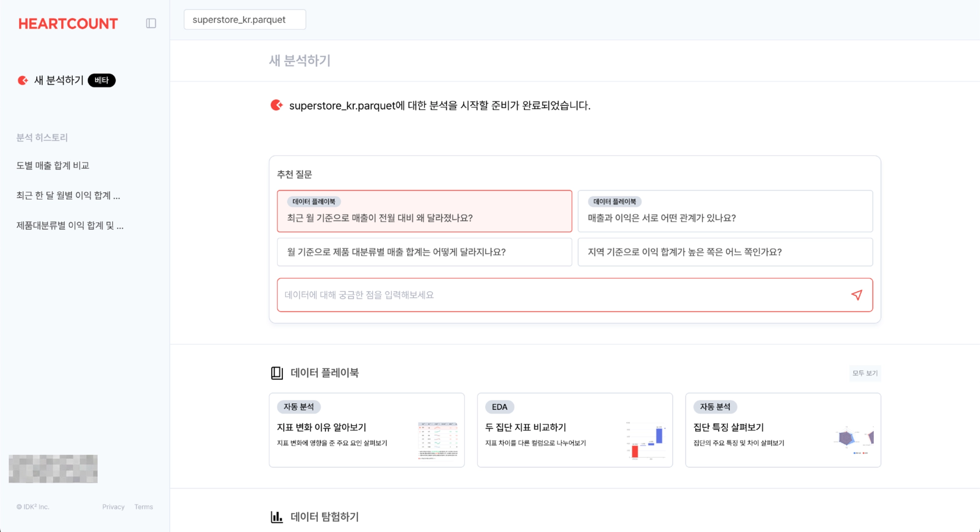This screenshot has width=980, height=532.
Task: Select 새 분석하기 in the sidebar
Action: point(59,80)
